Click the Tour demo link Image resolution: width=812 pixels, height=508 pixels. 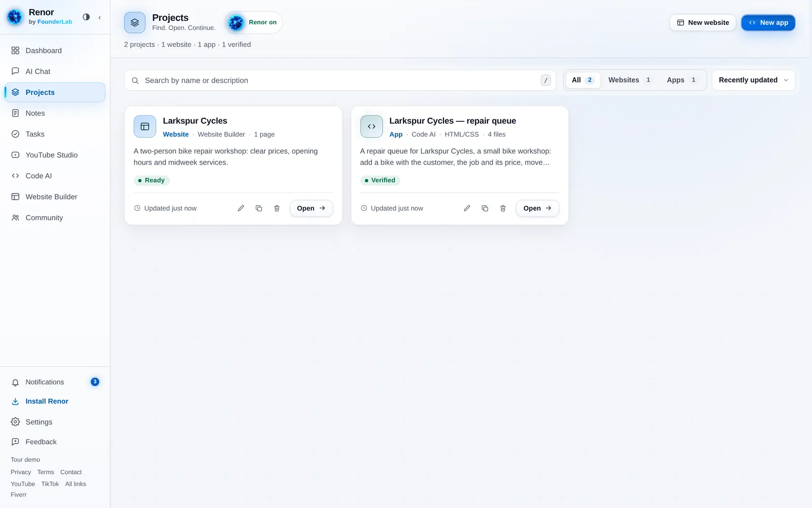coord(25,460)
